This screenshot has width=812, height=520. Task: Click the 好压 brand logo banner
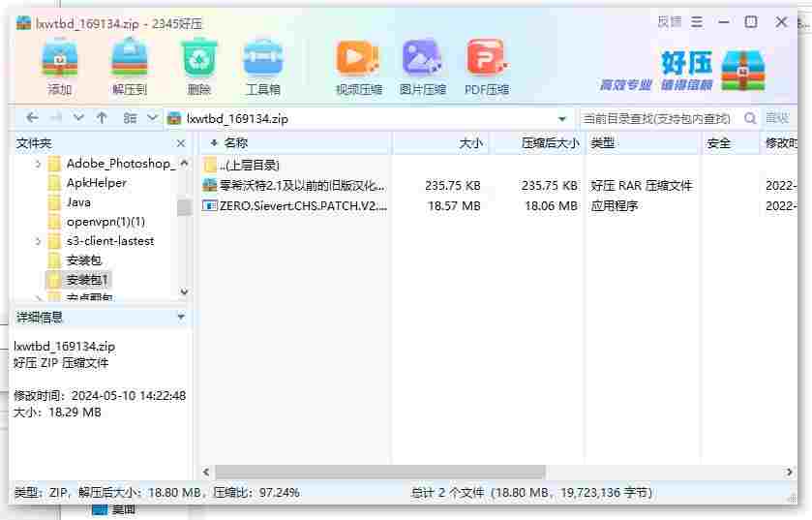click(682, 71)
